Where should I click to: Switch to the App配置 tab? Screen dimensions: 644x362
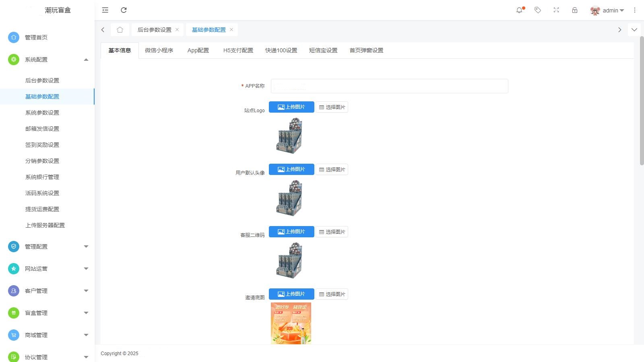pos(198,50)
